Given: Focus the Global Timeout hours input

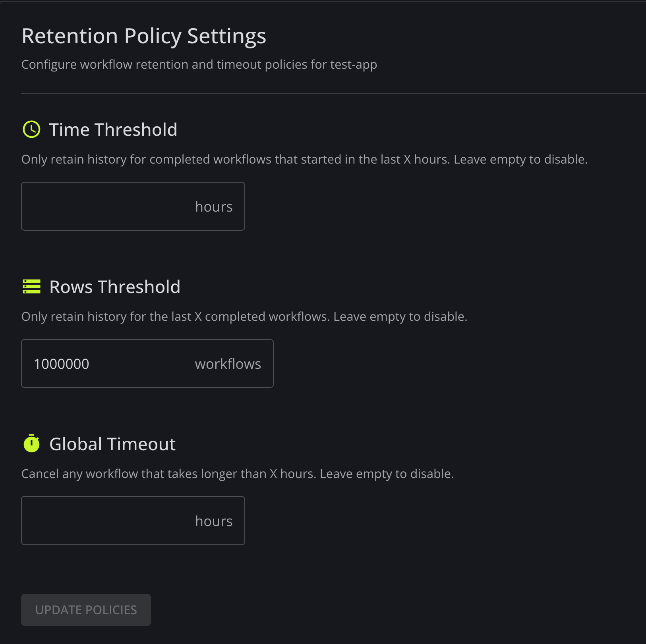Looking at the screenshot, I should click(133, 521).
